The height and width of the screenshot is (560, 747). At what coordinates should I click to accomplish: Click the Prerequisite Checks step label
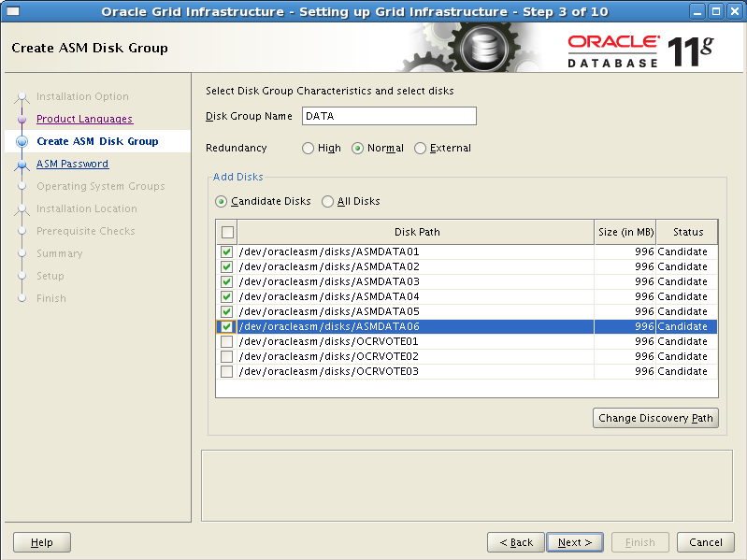click(86, 231)
